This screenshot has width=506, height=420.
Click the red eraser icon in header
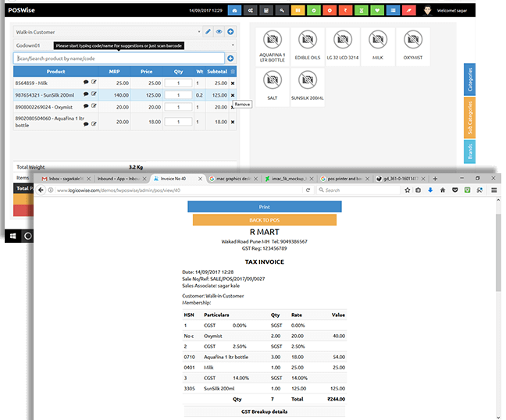(x=409, y=10)
